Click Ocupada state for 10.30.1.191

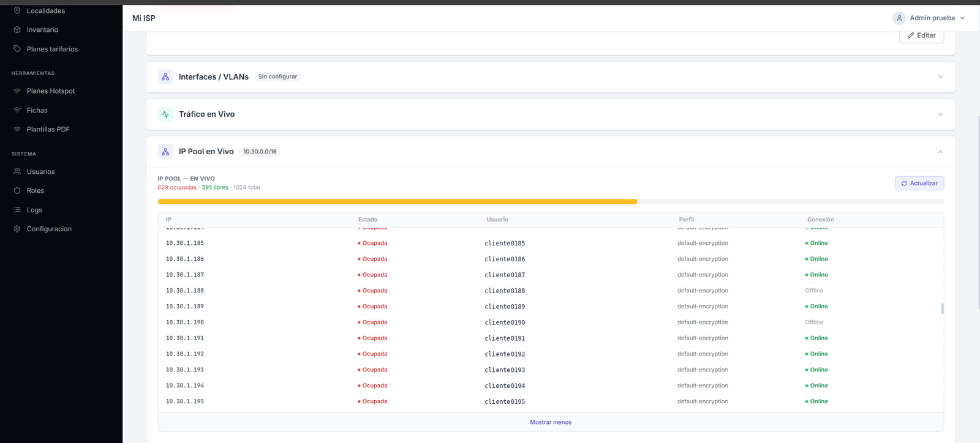[372, 338]
